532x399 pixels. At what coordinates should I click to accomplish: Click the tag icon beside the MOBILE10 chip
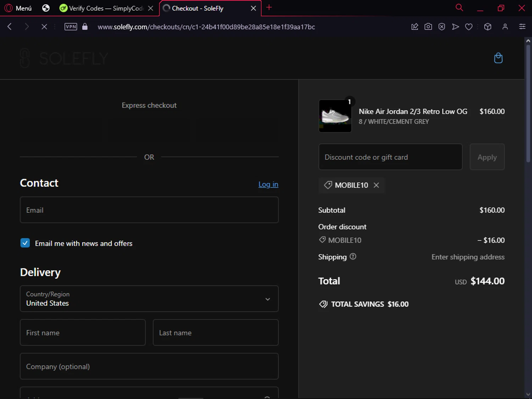328,185
